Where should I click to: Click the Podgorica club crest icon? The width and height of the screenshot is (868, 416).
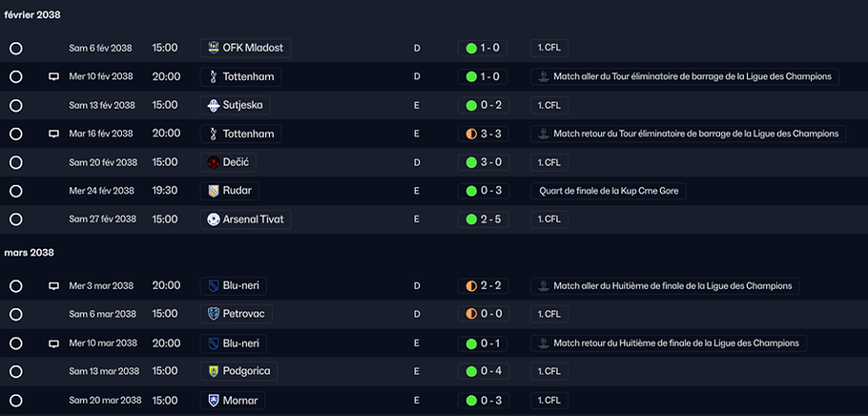[x=213, y=371]
